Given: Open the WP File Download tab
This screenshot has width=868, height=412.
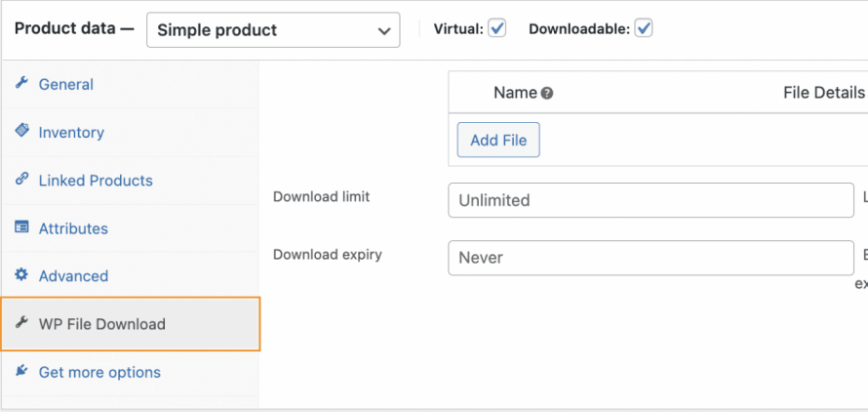Looking at the screenshot, I should click(x=102, y=323).
